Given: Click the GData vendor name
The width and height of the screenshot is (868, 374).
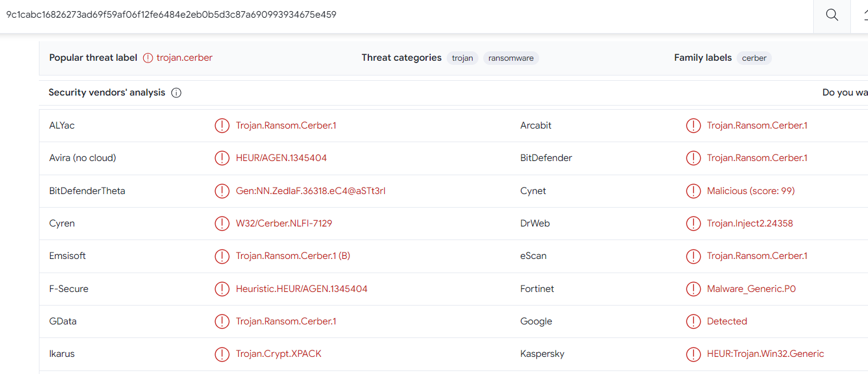Looking at the screenshot, I should [63, 321].
